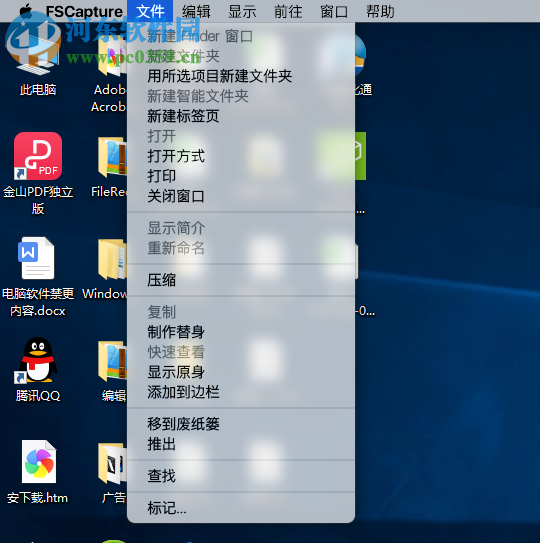
Task: Choose 复制 entry
Action: click(241, 312)
